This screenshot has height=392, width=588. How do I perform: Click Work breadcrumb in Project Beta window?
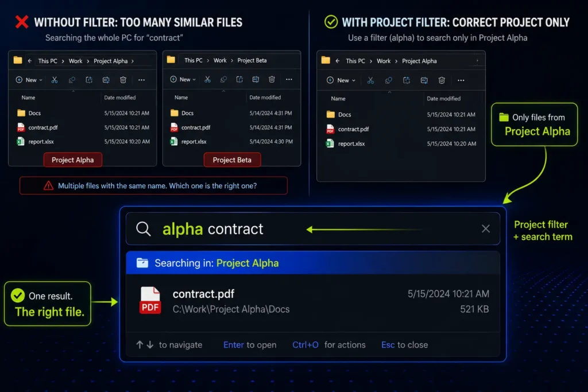[220, 60]
